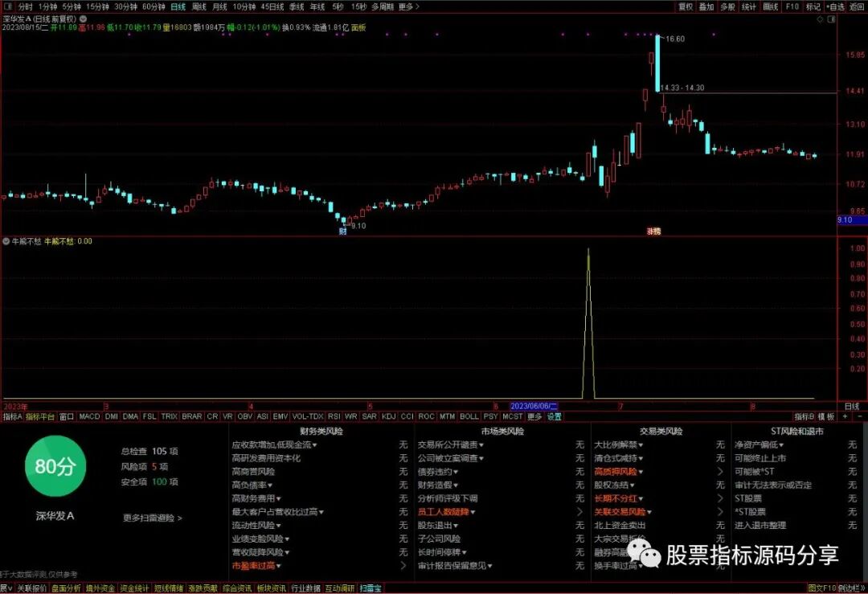Select the MACD indicator tab

(89, 416)
